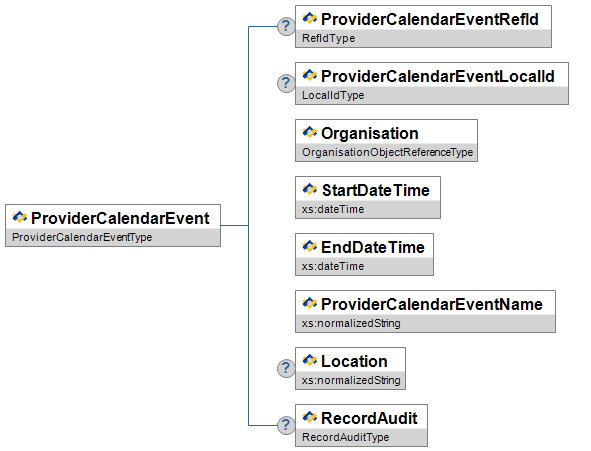Select the StartDateTime element title
This screenshot has height=451, width=591.
[375, 190]
